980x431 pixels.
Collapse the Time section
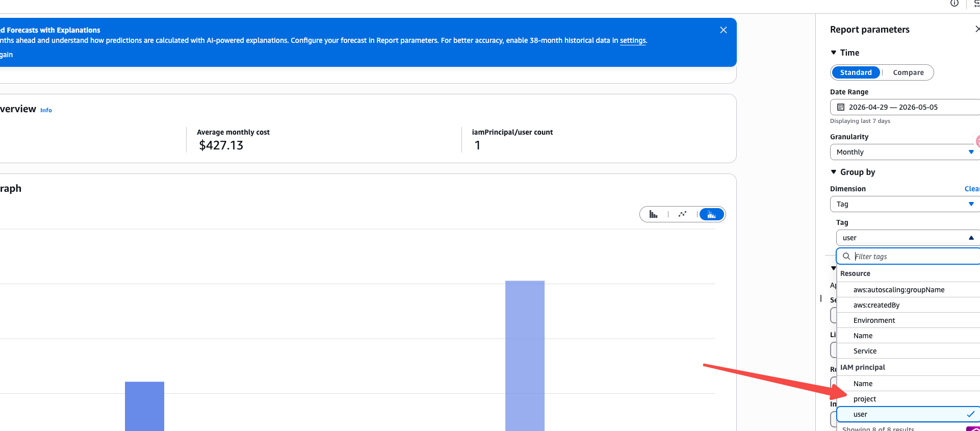click(x=833, y=53)
